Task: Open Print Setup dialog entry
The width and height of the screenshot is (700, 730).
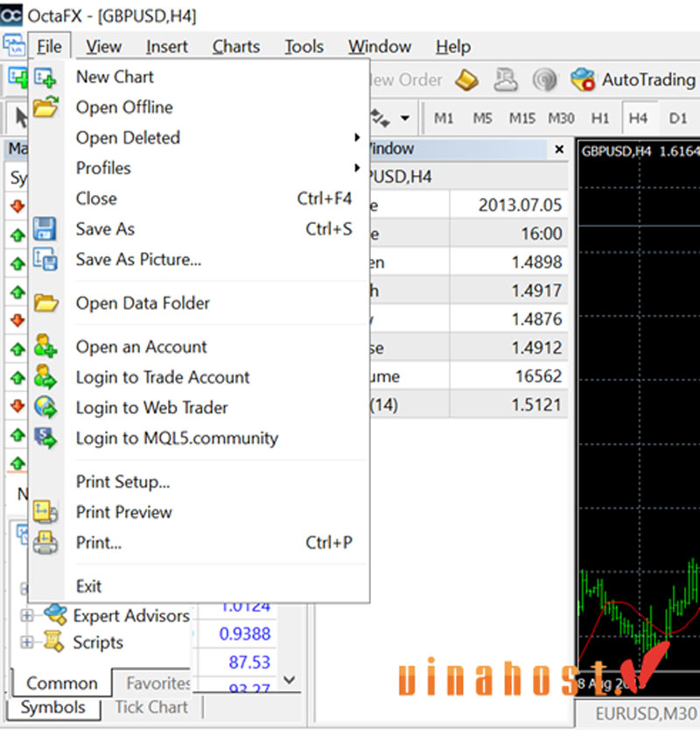Action: (198, 482)
